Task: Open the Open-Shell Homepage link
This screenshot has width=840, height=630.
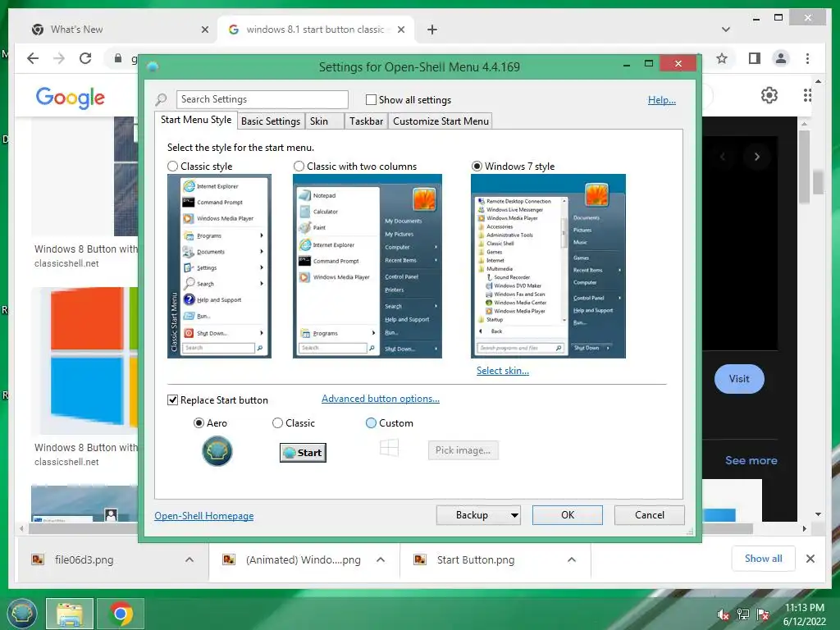Action: pos(204,516)
